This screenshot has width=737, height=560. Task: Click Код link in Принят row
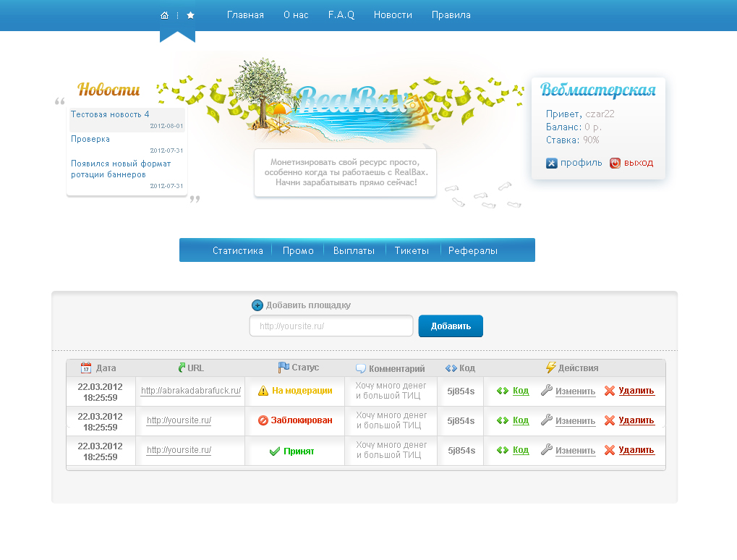521,450
